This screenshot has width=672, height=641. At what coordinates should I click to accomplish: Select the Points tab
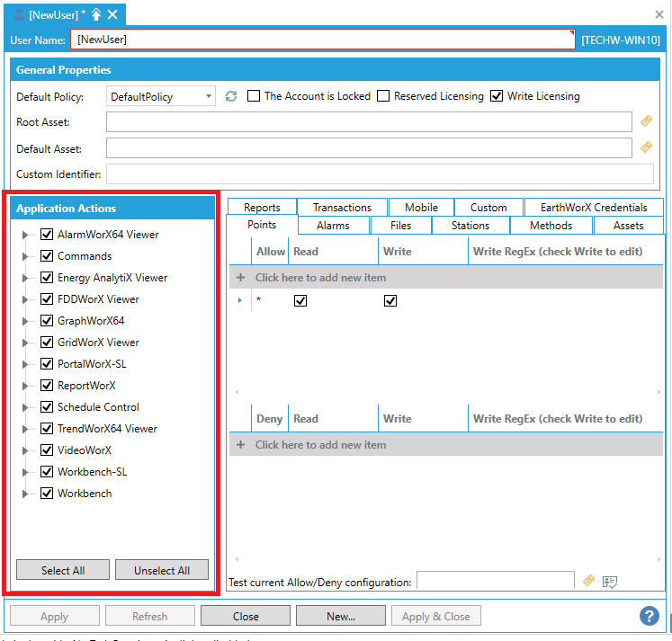click(x=262, y=225)
